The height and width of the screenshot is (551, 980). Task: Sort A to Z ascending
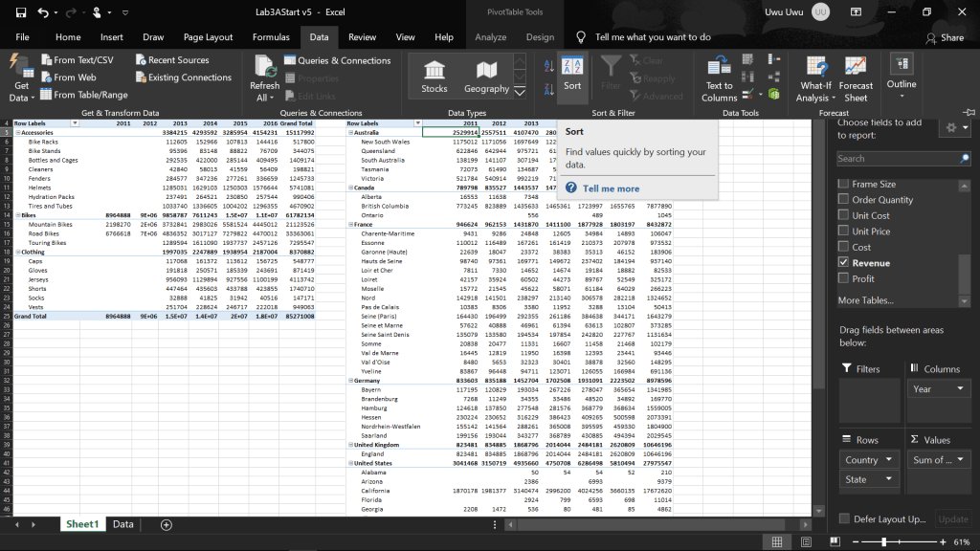[549, 66]
